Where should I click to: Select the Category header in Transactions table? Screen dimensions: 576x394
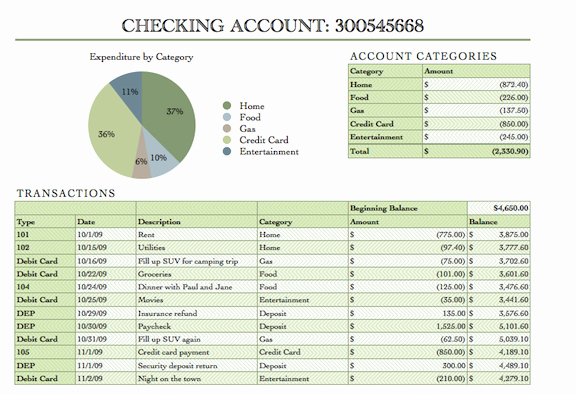click(303, 222)
